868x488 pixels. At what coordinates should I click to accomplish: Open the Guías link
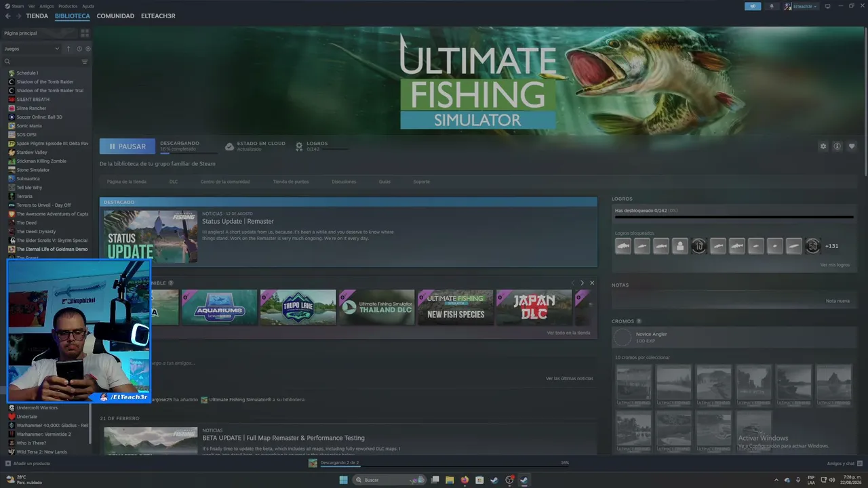pos(384,182)
